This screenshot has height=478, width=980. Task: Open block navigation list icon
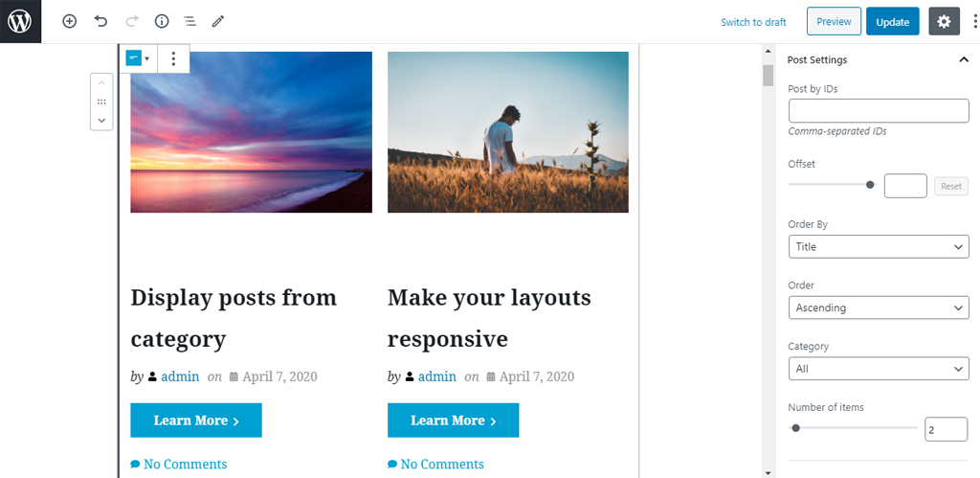(190, 21)
